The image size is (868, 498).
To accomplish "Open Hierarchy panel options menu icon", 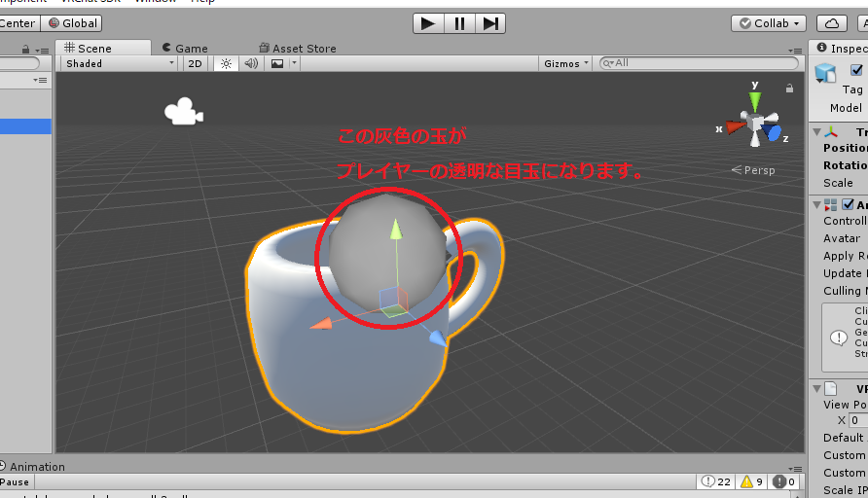I will point(42,51).
